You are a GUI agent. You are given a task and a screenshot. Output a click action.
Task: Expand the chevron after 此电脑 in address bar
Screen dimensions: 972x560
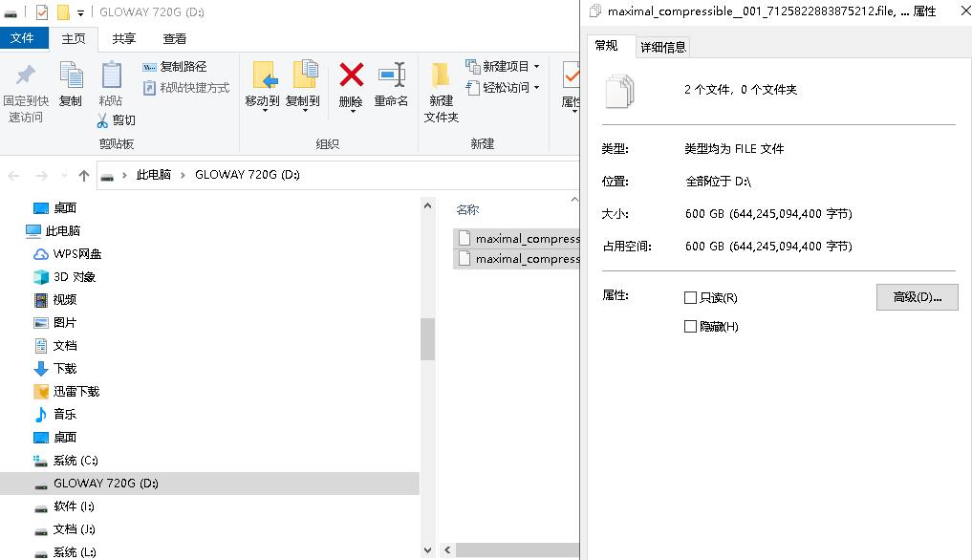183,175
